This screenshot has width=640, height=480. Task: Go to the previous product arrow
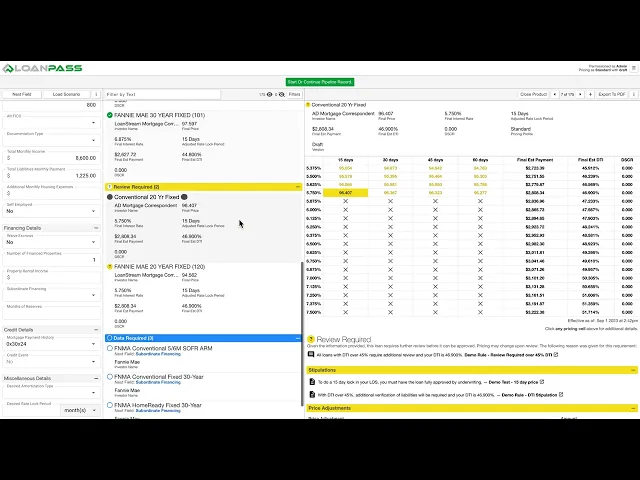tap(554, 94)
